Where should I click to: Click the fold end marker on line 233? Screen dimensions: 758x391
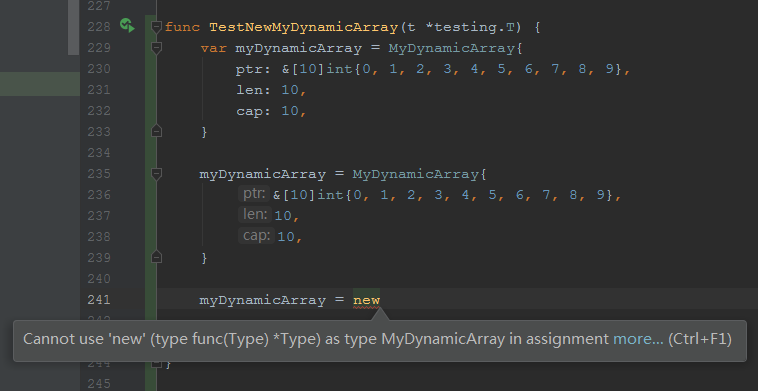tap(156, 131)
